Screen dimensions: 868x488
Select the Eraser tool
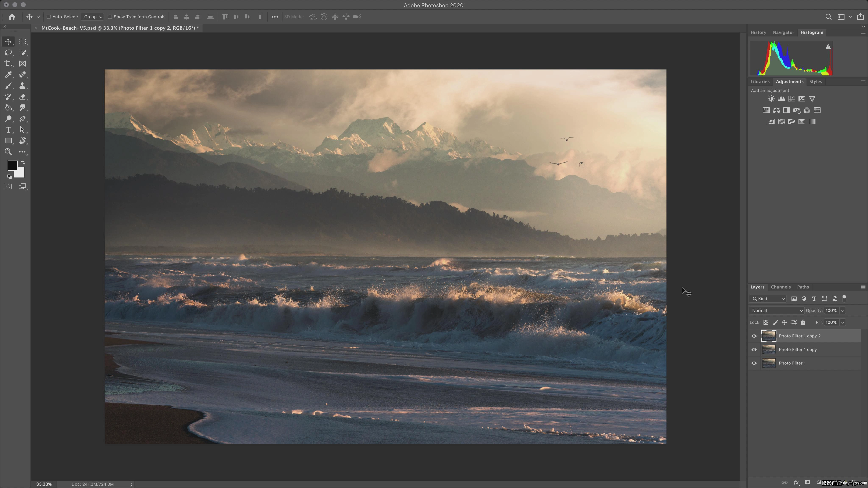[x=22, y=97]
